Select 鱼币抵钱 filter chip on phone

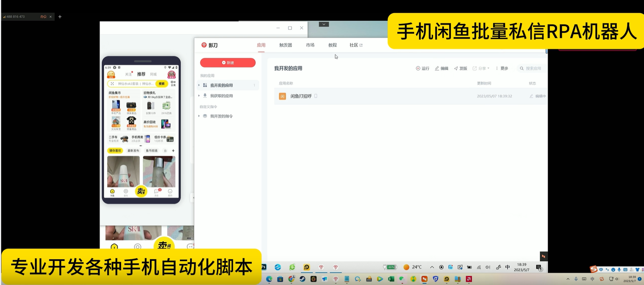(152, 151)
